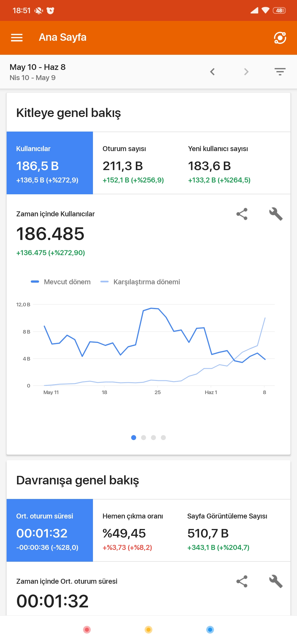Select the Oturum sayısı metric tab
Screen dimensions: 297x644
pos(136,163)
